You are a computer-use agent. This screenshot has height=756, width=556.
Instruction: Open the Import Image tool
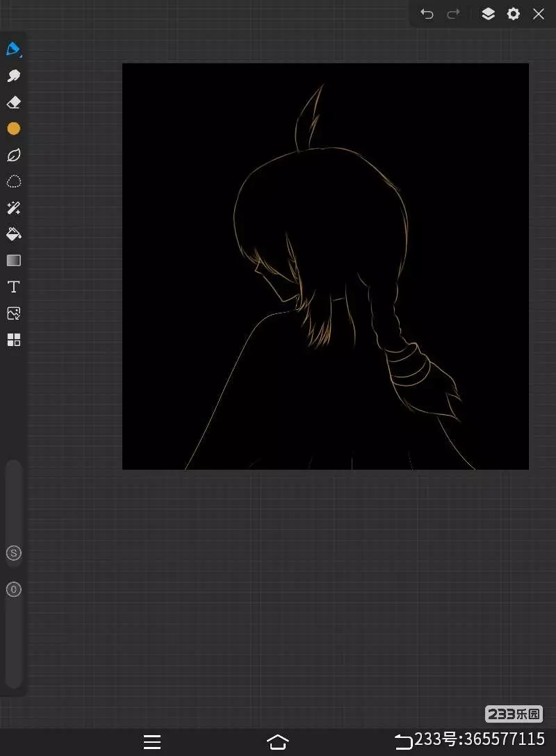tap(13, 313)
